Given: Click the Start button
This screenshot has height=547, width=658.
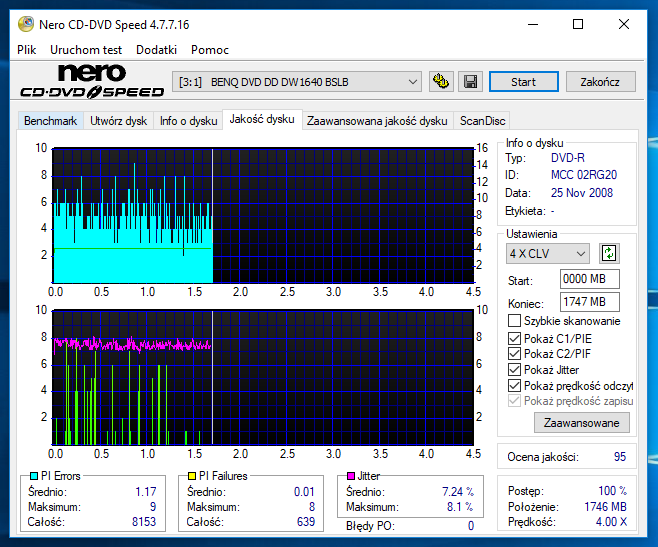Looking at the screenshot, I should (523, 81).
